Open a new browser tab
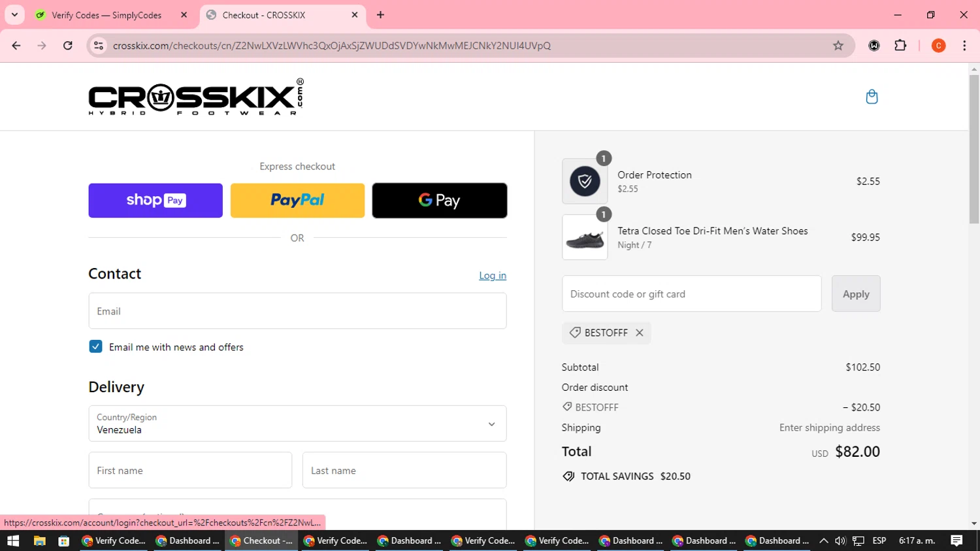This screenshot has height=551, width=980. point(380,14)
